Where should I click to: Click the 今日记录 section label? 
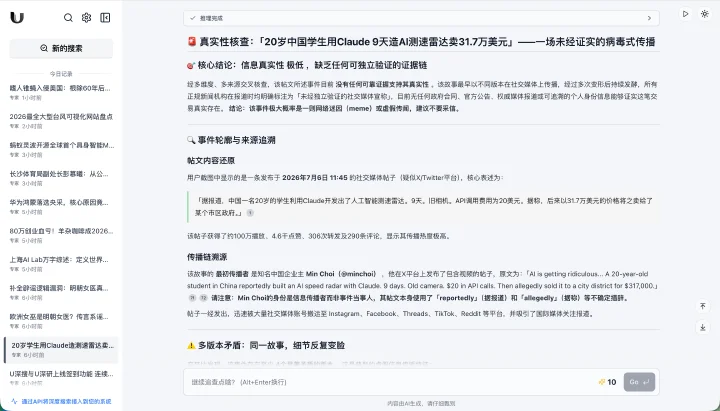tap(61, 73)
